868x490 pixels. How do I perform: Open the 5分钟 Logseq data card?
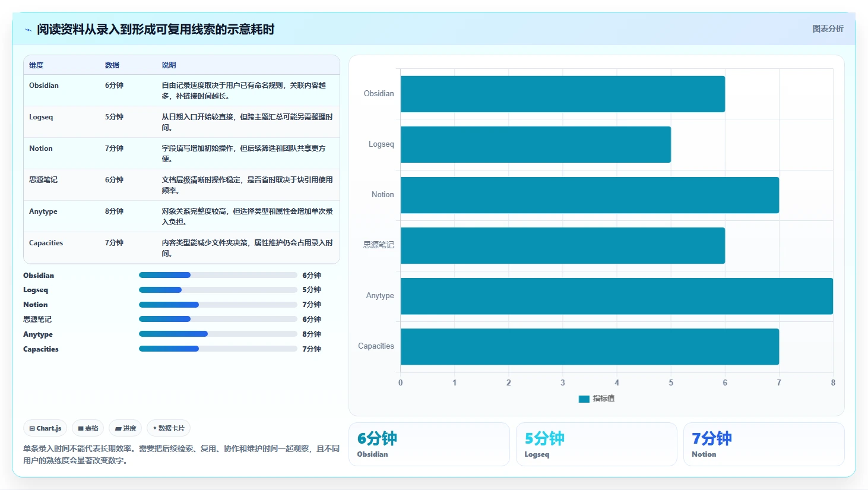(x=597, y=444)
